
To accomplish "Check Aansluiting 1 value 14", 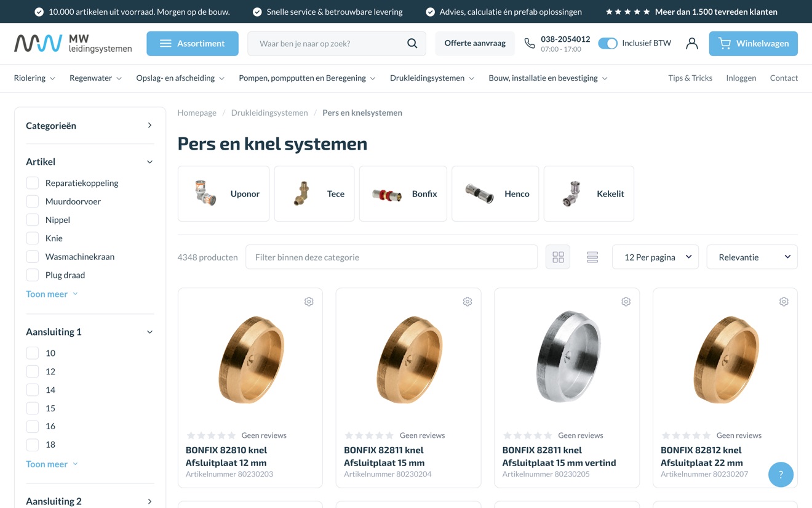I will [x=33, y=390].
